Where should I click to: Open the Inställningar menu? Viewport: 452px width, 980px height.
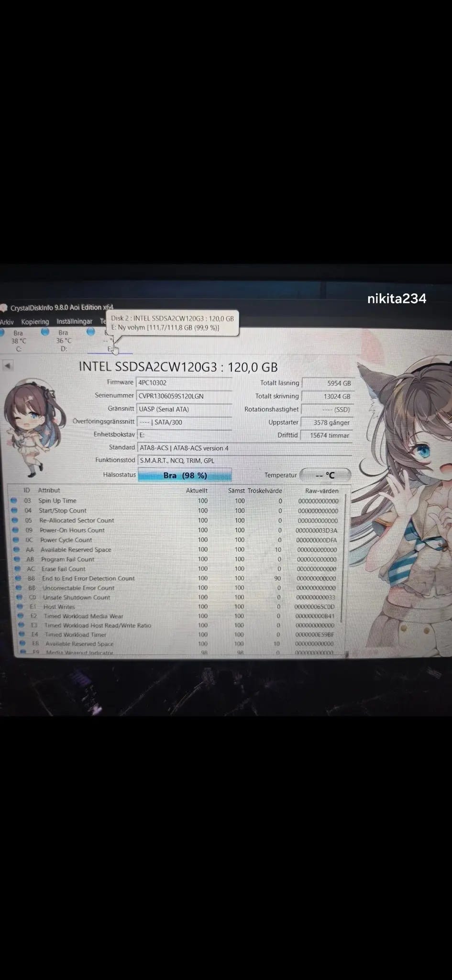click(74, 321)
